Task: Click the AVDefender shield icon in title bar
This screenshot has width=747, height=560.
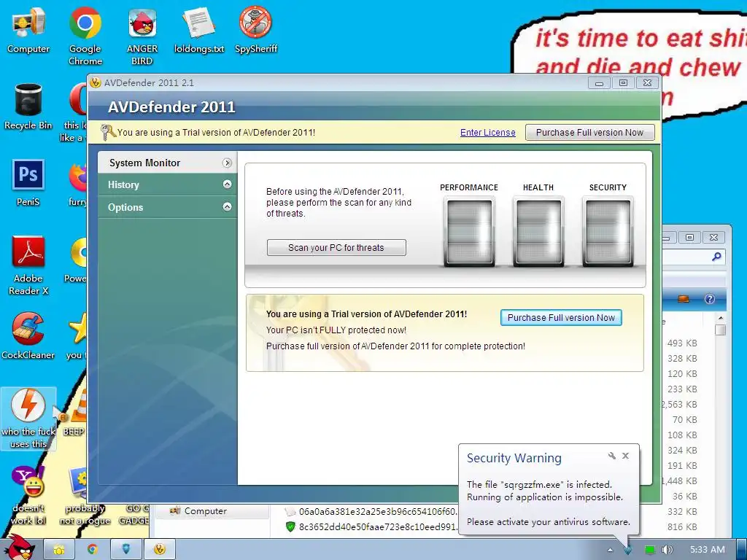Action: (96, 82)
